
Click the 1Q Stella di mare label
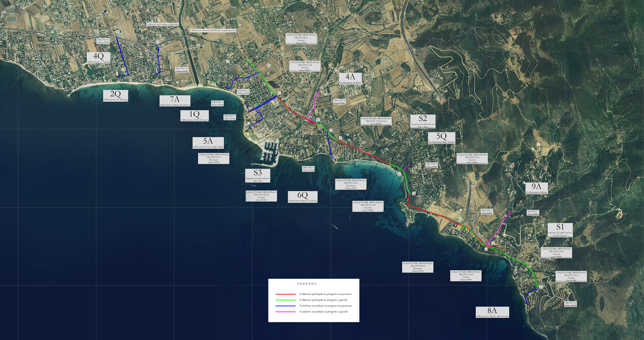pos(195,116)
